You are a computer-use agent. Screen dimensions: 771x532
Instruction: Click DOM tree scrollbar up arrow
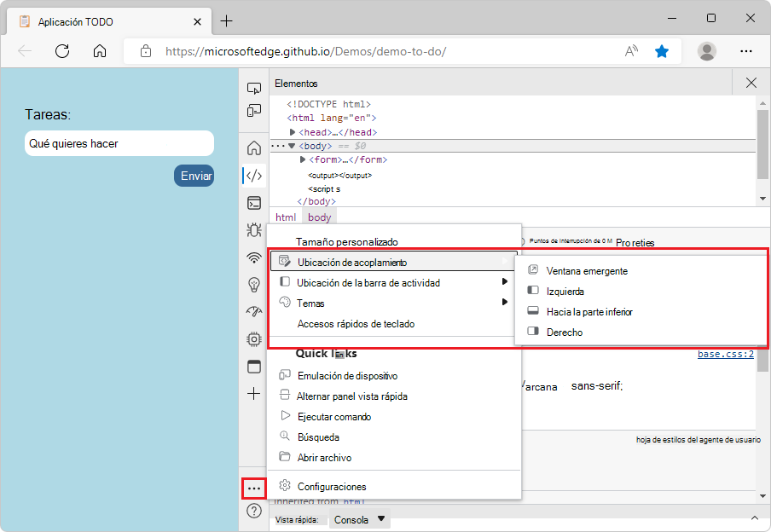click(762, 103)
